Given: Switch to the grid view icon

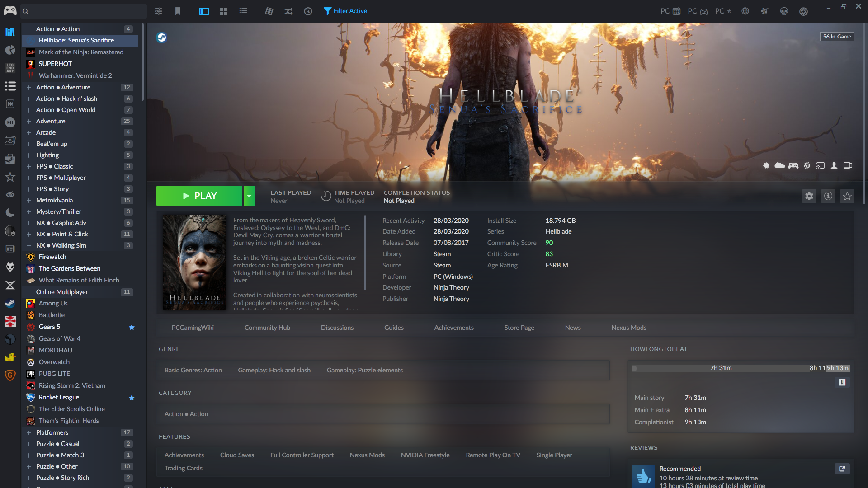Looking at the screenshot, I should [x=223, y=11].
